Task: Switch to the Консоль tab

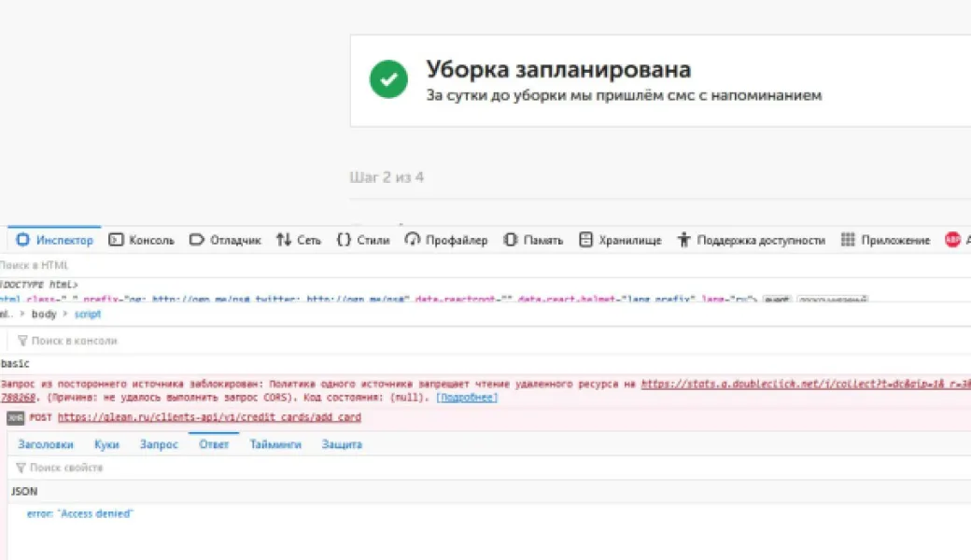Action: click(x=141, y=240)
